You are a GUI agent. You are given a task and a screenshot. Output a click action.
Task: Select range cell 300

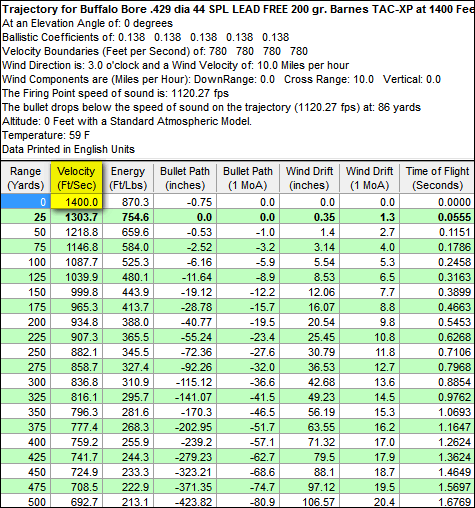click(x=25, y=382)
